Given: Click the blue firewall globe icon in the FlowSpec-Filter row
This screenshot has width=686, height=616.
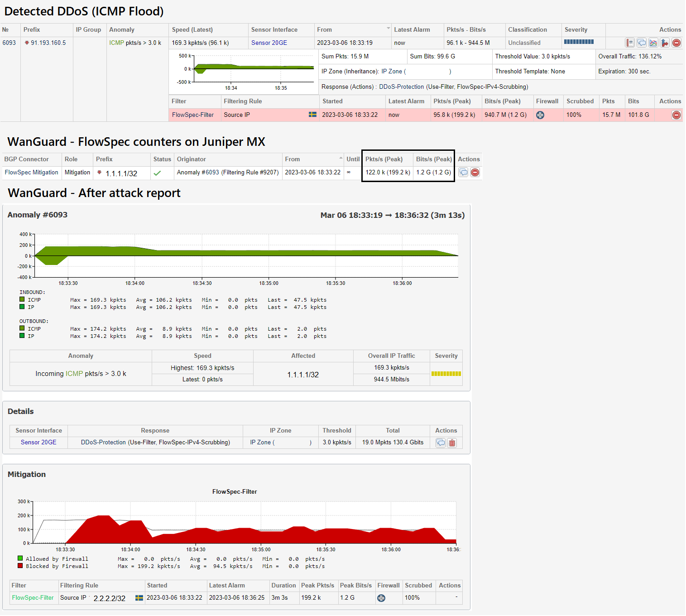Looking at the screenshot, I should pos(540,115).
